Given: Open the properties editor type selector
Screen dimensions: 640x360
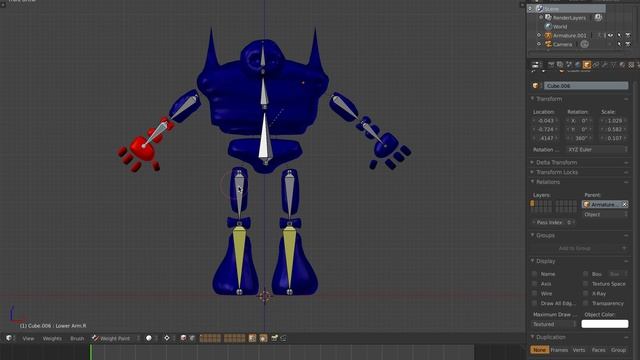Looking at the screenshot, I should [536, 65].
